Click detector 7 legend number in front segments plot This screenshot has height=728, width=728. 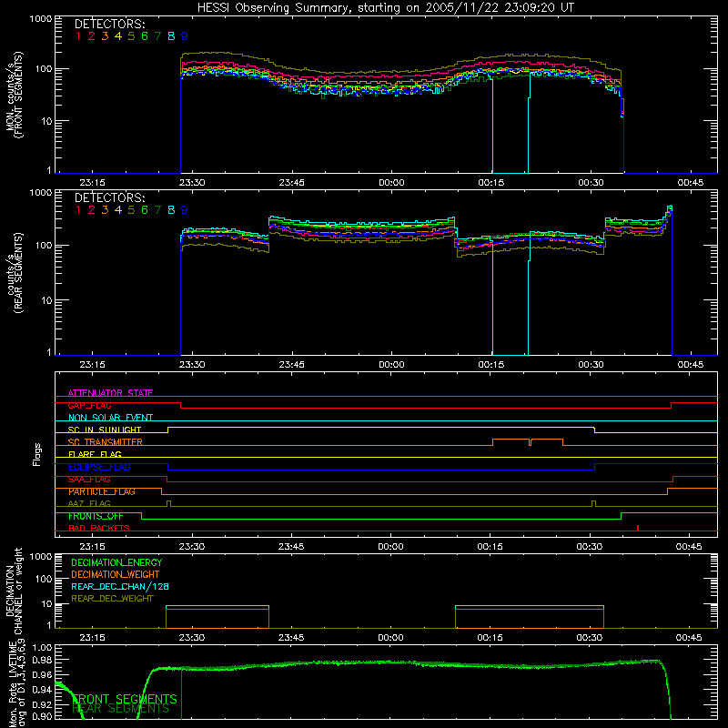coord(157,36)
